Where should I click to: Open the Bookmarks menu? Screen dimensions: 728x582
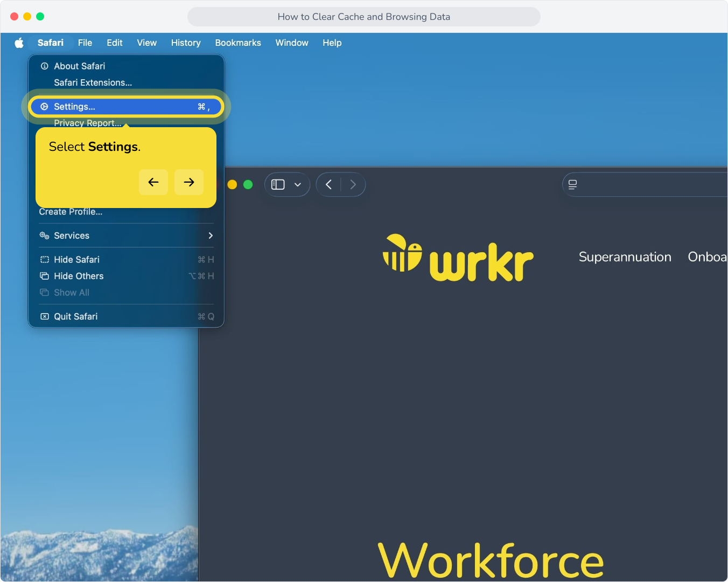click(x=238, y=43)
